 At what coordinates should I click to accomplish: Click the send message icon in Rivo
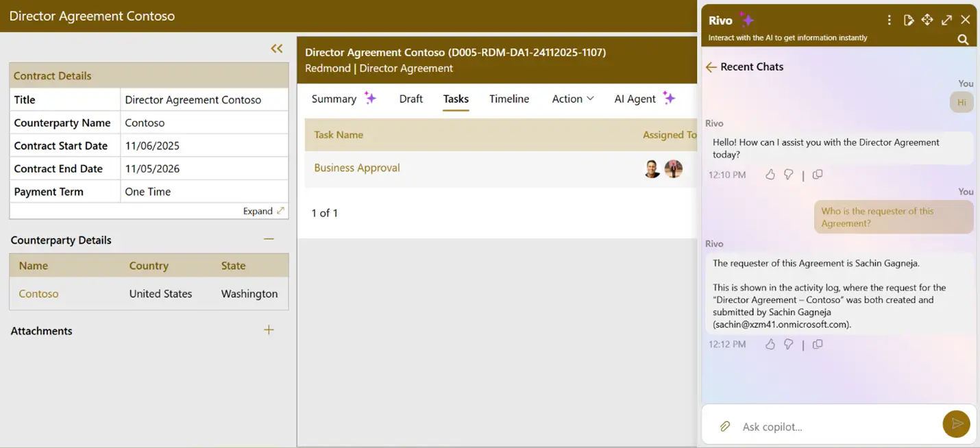pyautogui.click(x=957, y=424)
